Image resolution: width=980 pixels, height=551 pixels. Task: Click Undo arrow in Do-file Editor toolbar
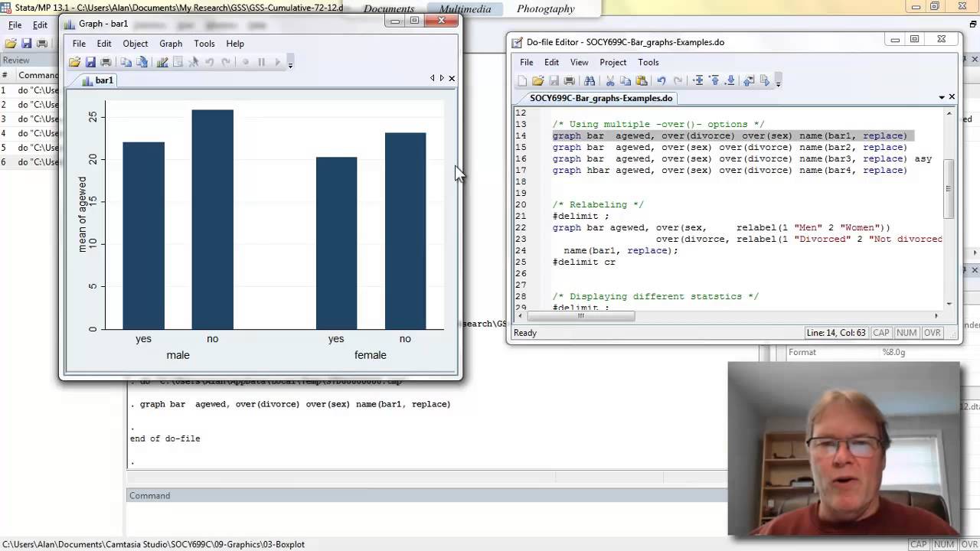click(661, 80)
